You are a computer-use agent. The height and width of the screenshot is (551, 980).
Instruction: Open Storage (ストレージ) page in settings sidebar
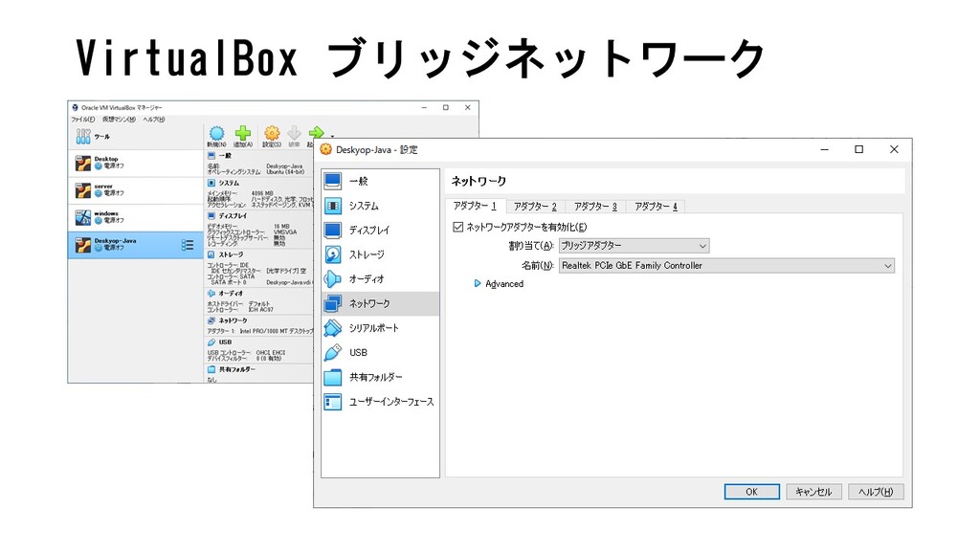[380, 254]
